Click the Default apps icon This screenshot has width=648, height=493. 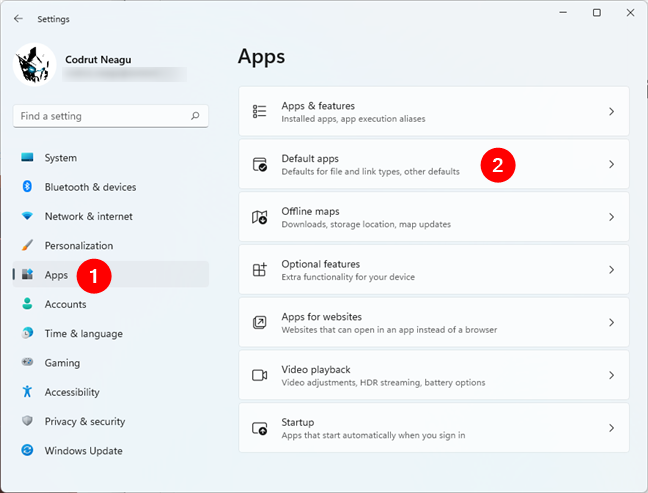(260, 164)
